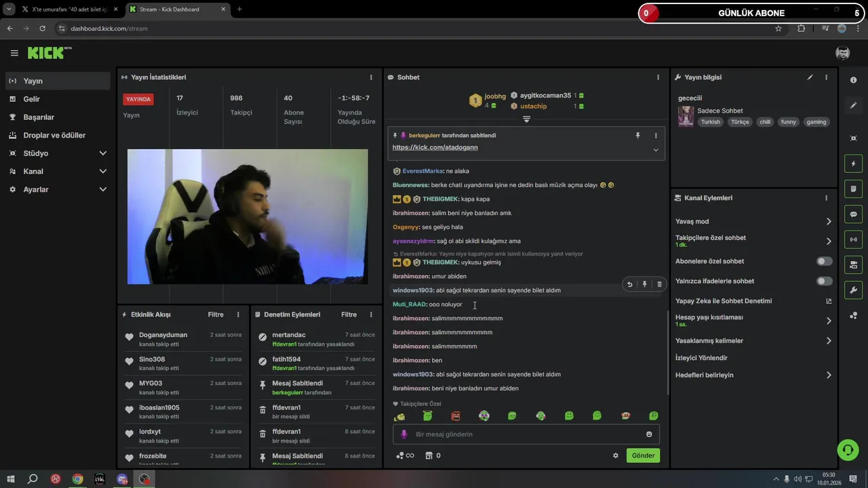Open Yayın bilgisi panel options menu

pos(826,77)
